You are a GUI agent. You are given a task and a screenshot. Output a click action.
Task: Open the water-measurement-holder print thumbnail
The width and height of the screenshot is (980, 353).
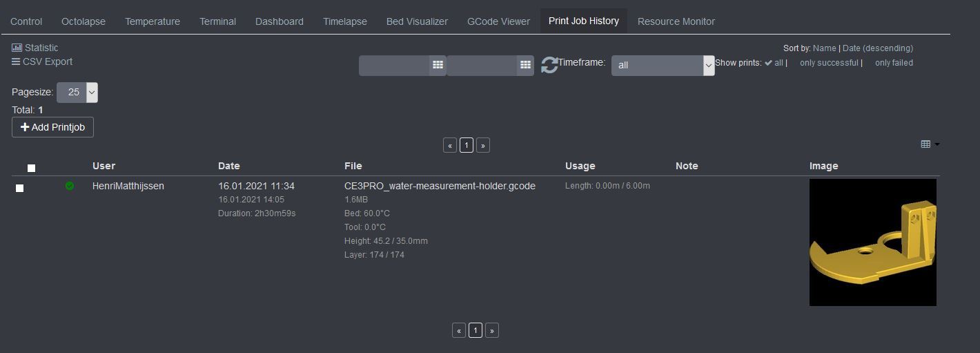[x=872, y=242]
